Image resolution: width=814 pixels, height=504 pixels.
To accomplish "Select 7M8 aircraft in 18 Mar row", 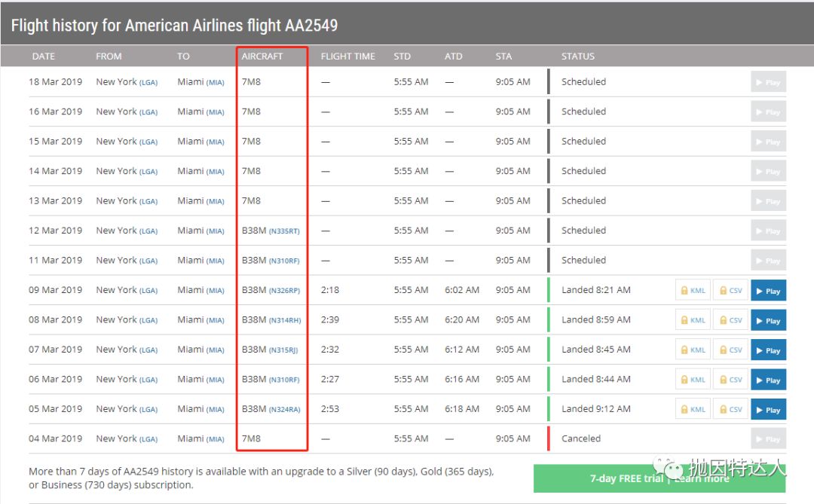I will [x=251, y=82].
